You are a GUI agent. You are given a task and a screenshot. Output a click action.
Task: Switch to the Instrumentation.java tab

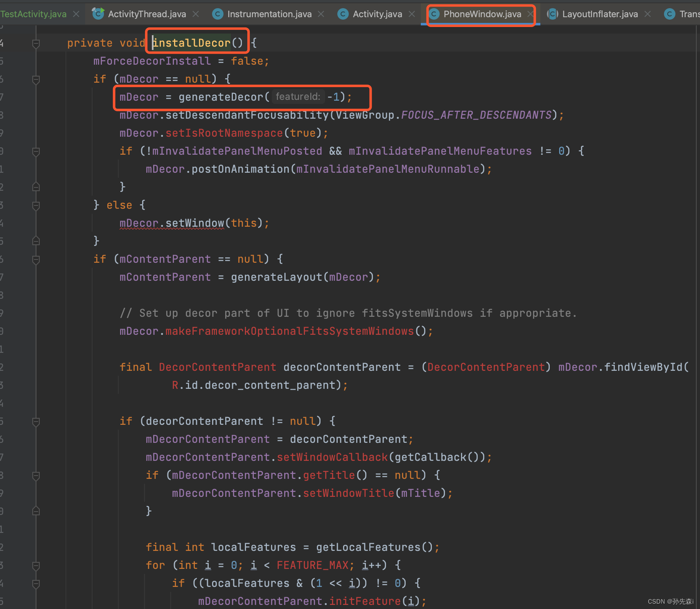click(x=269, y=14)
